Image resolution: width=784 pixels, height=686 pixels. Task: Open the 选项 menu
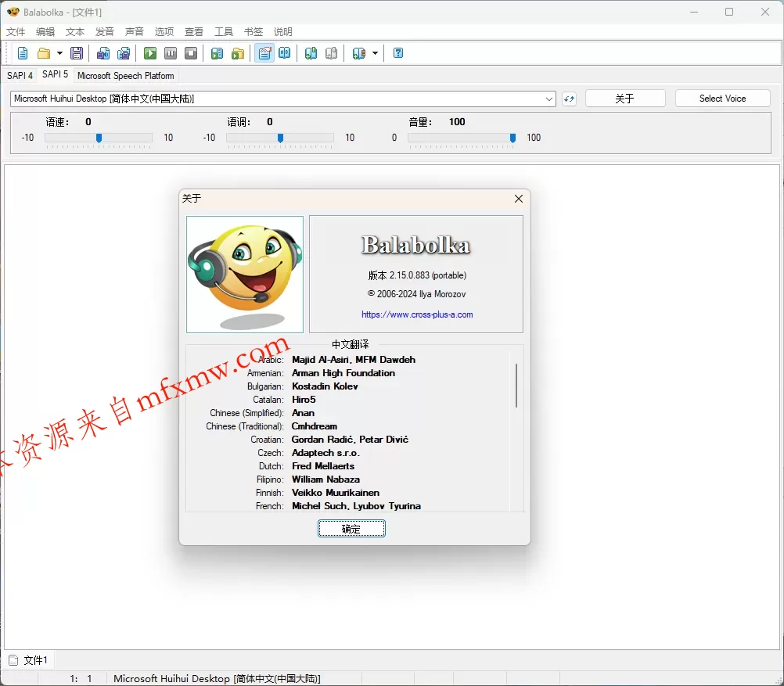[164, 32]
